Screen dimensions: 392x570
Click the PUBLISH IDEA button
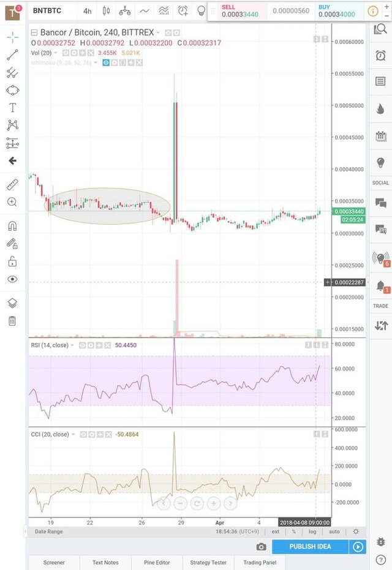tap(310, 546)
